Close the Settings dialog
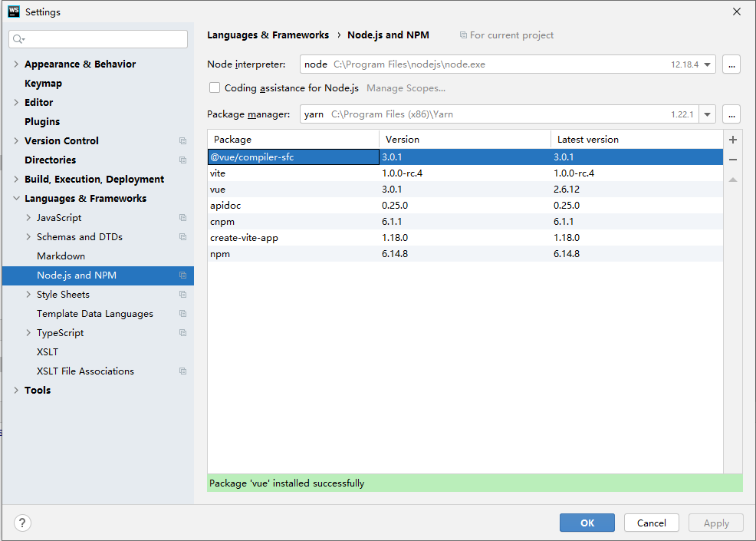The width and height of the screenshot is (756, 541). (x=737, y=12)
